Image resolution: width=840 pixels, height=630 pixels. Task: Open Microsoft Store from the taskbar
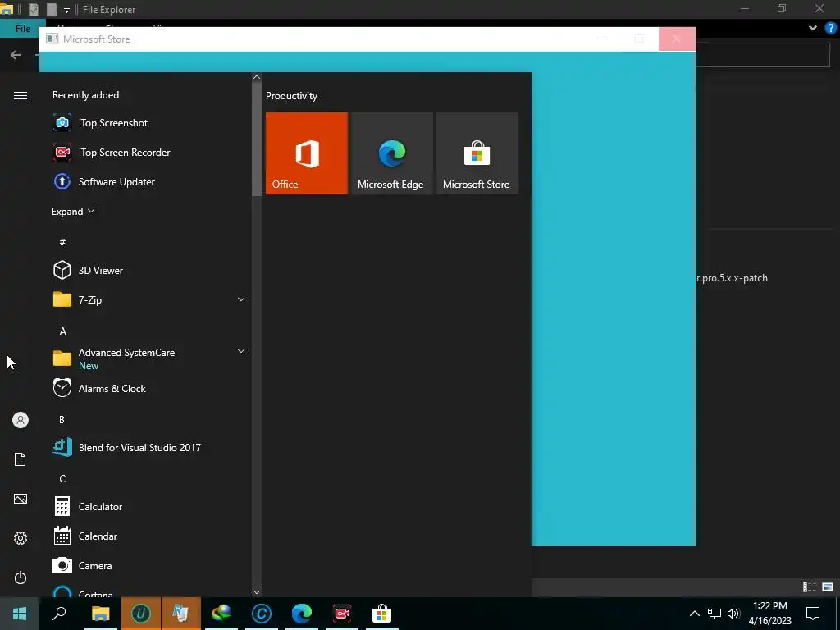point(382,614)
